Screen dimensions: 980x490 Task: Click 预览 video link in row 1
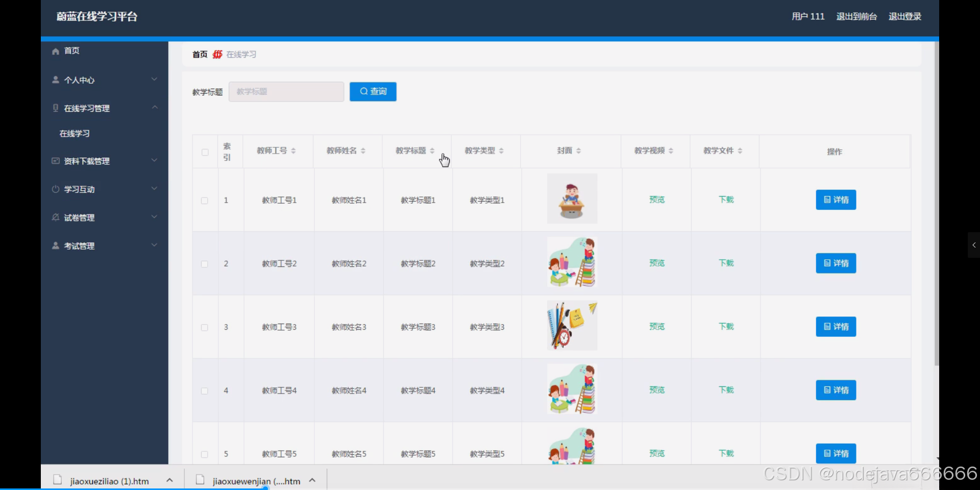657,200
